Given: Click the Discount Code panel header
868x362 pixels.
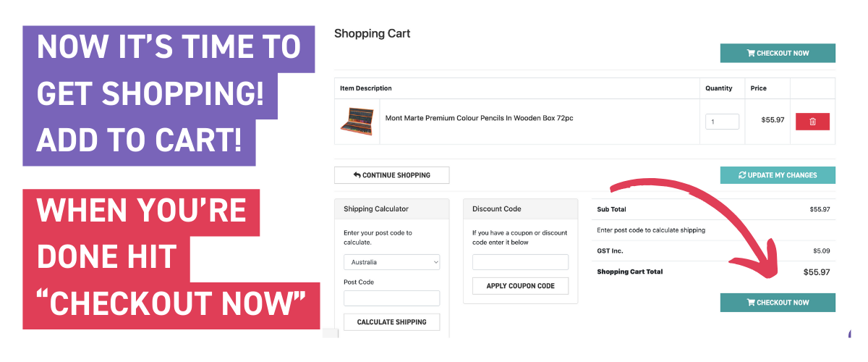Looking at the screenshot, I should point(520,209).
